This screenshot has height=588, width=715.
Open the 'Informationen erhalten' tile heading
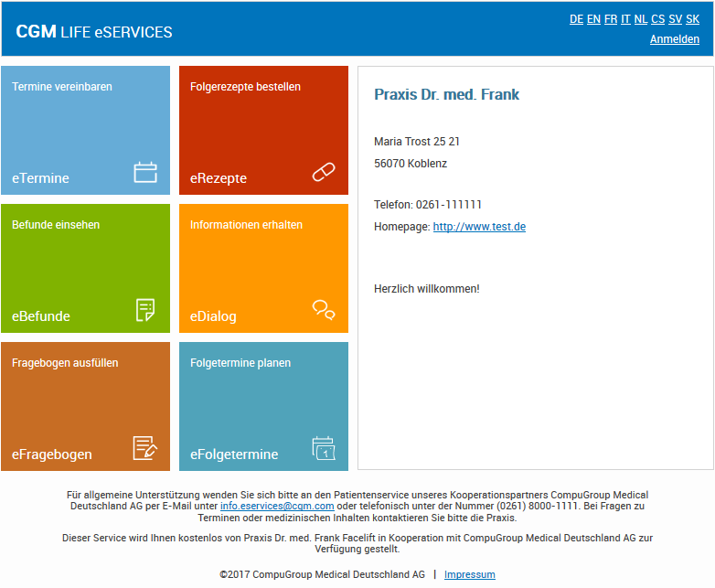pos(246,225)
